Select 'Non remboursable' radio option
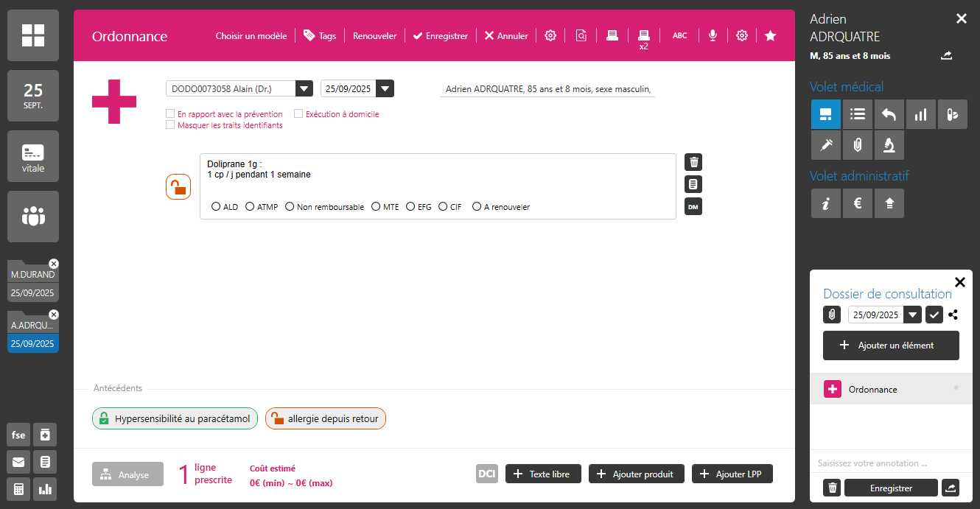This screenshot has height=509, width=980. tap(290, 207)
